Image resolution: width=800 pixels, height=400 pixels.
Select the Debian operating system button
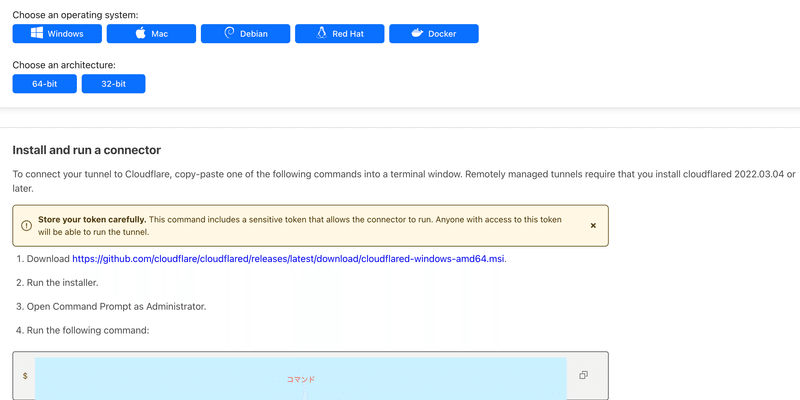(x=245, y=34)
